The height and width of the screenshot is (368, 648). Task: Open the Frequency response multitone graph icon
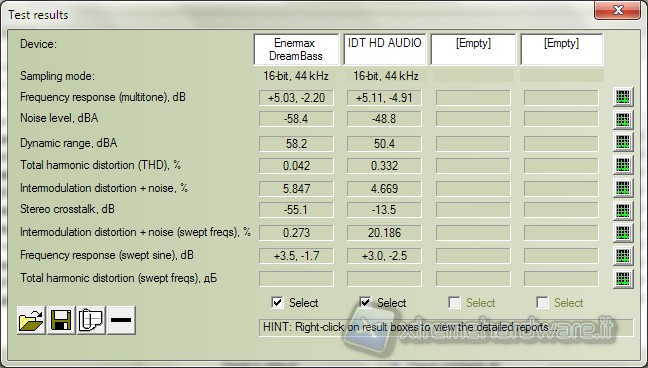pos(623,98)
